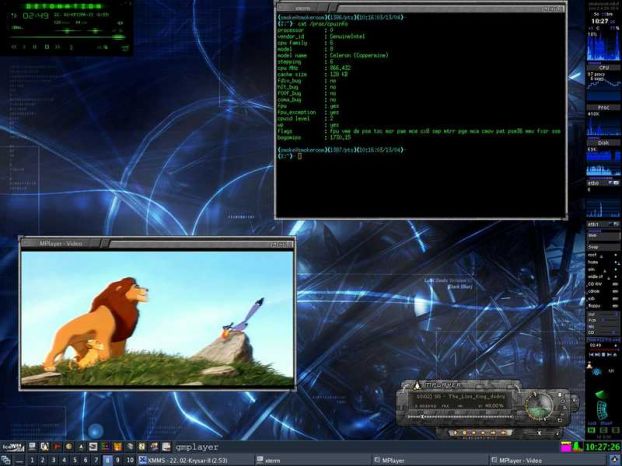
Task: Click the green bell tray icon
Action: click(578, 447)
